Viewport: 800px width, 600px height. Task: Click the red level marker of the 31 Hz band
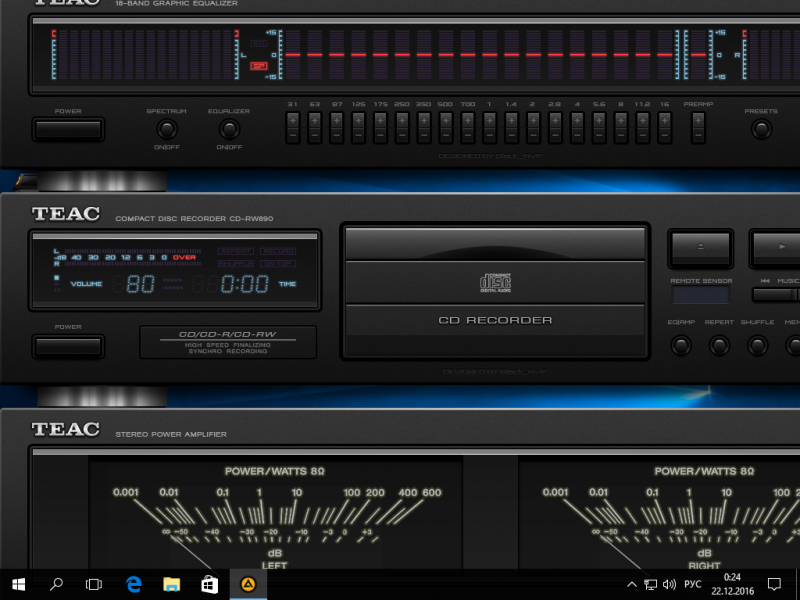tap(293, 55)
